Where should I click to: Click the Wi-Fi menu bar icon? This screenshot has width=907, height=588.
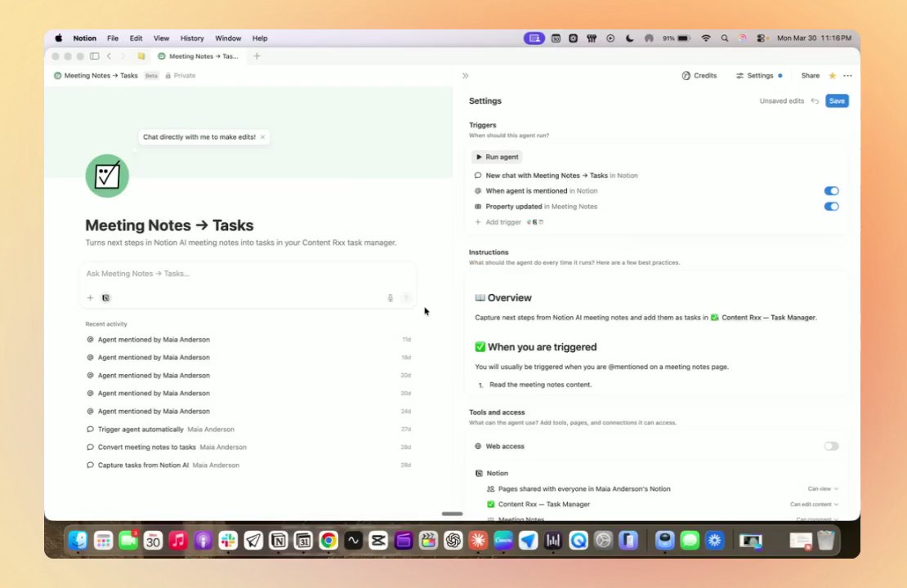(706, 38)
